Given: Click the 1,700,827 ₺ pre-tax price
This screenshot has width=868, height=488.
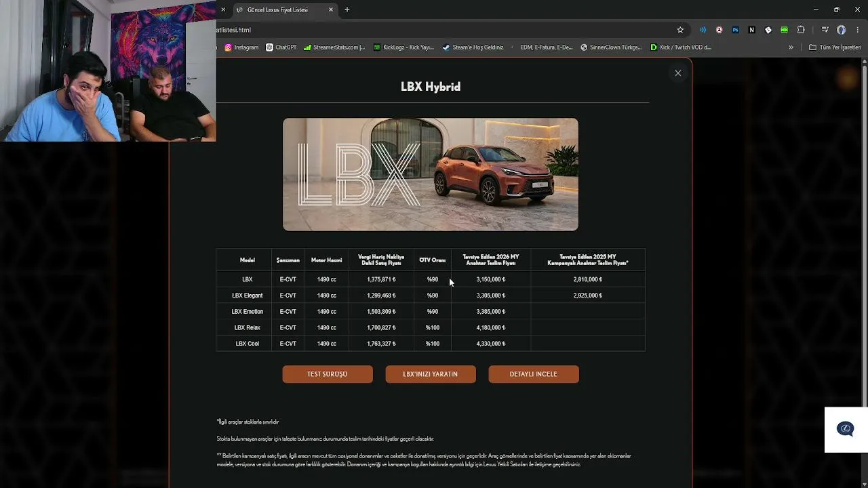Looking at the screenshot, I should 381,328.
